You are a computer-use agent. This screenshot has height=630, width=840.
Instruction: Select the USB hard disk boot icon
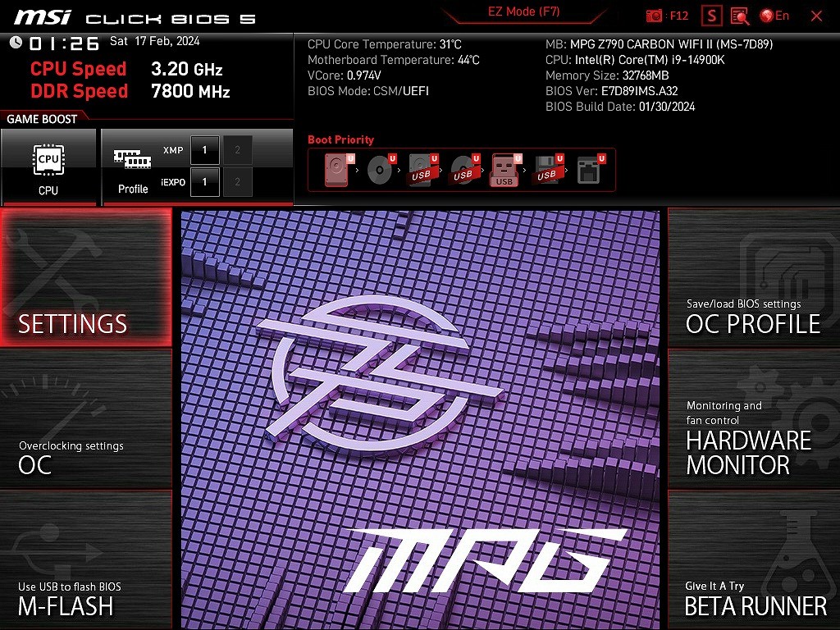pos(422,169)
